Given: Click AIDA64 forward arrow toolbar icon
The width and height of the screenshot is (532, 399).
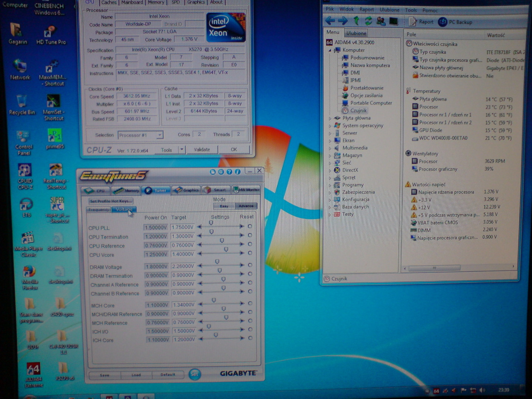Looking at the screenshot, I should coord(343,21).
